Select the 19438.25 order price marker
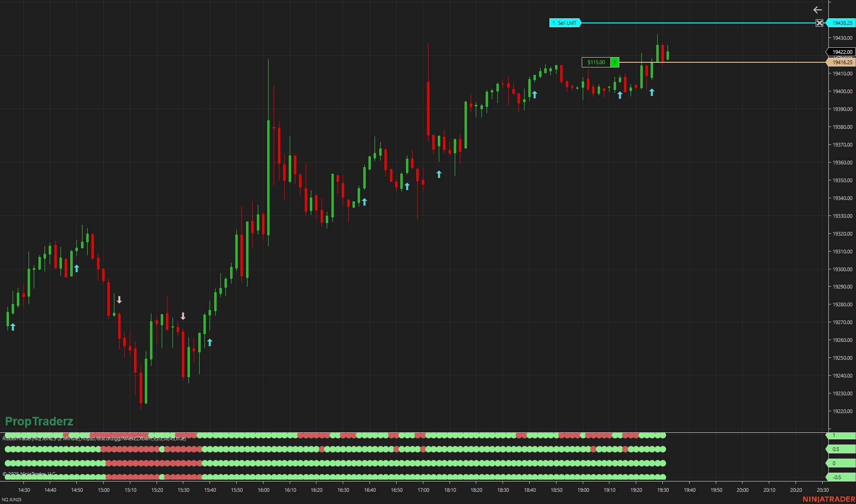856x504 pixels. click(x=842, y=22)
